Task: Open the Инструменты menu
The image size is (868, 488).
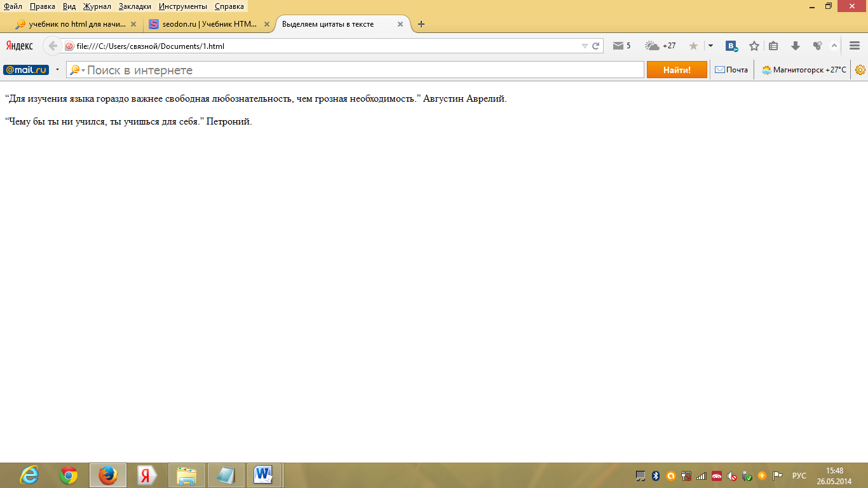Action: (x=183, y=6)
